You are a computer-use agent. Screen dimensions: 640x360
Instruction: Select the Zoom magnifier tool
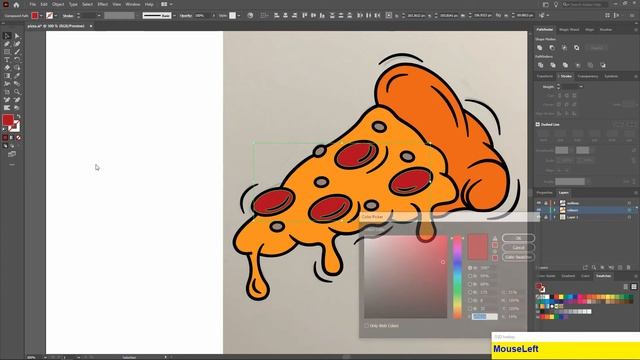point(17,92)
